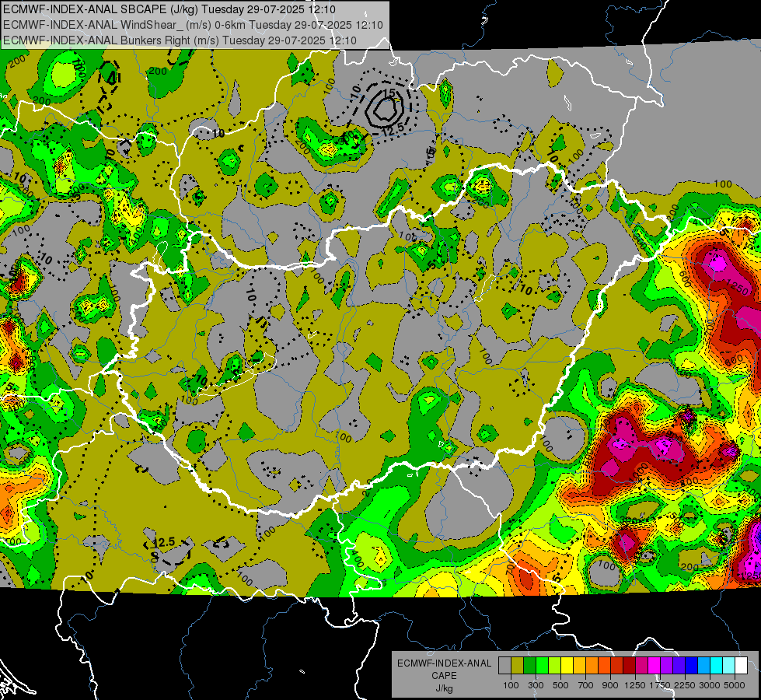Select the WindShear 0-6km header line

[x=193, y=25]
